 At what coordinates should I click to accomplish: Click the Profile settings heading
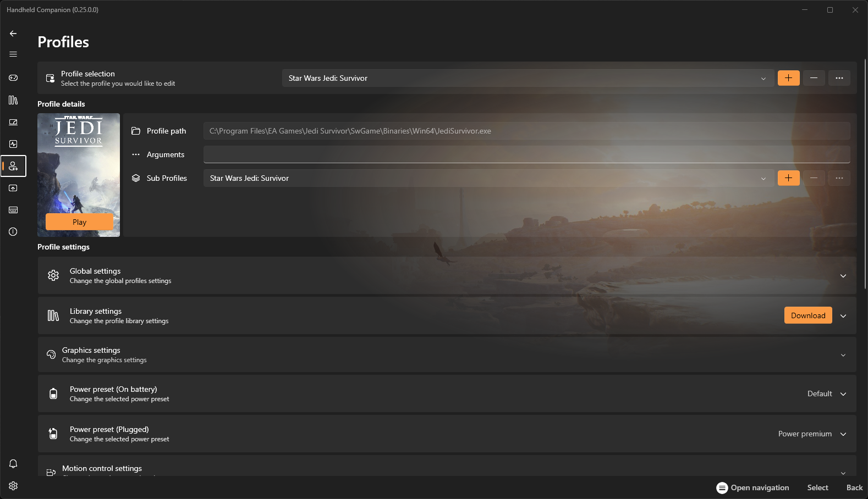point(63,247)
